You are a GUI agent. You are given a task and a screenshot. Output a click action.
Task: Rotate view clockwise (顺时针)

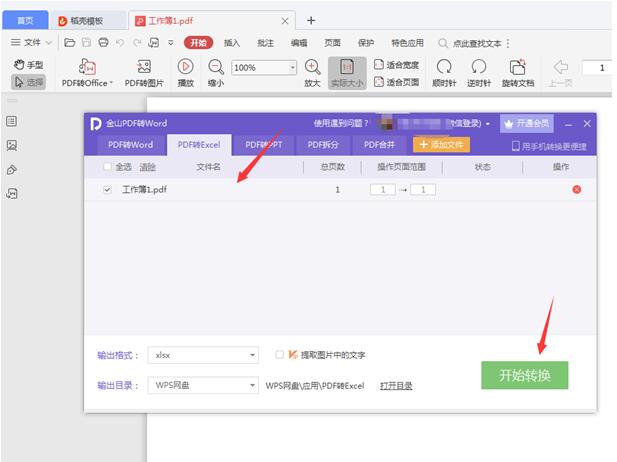pos(444,73)
